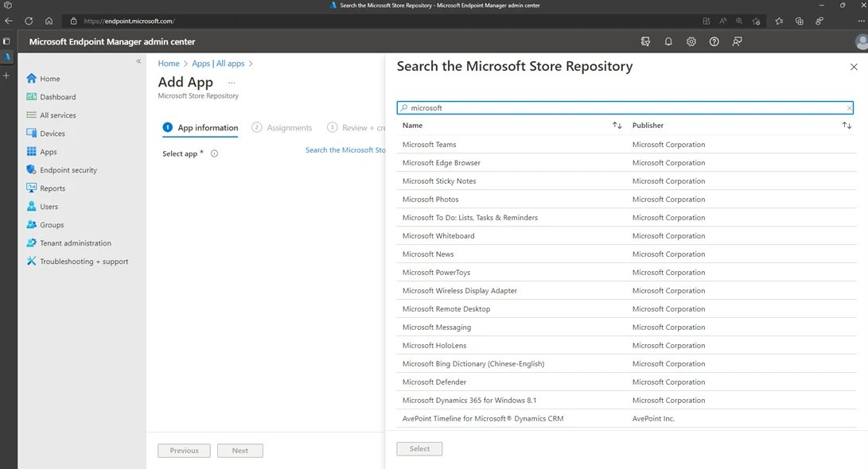
Task: Collapse the navigation pane chevron
Action: coord(138,61)
